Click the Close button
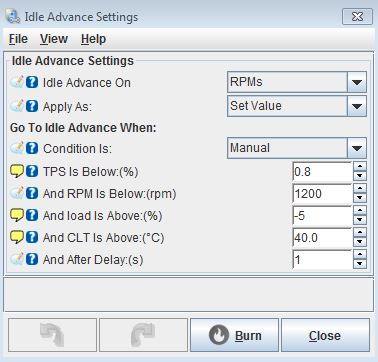 [x=325, y=335]
